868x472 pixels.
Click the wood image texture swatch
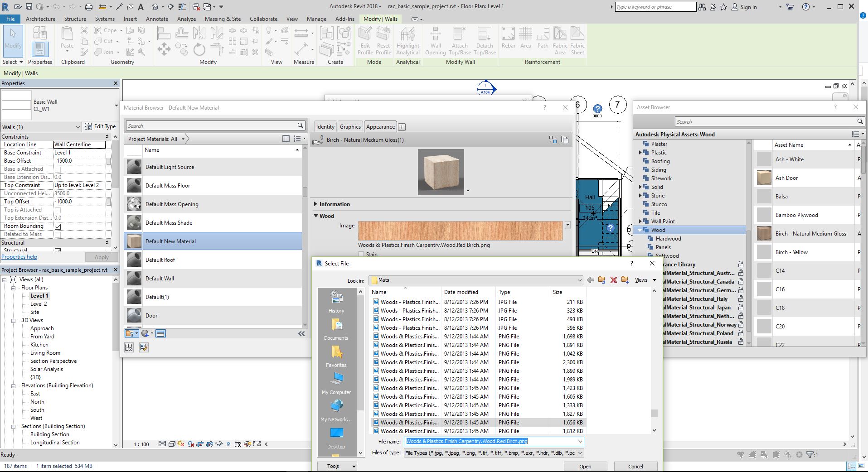coord(460,231)
